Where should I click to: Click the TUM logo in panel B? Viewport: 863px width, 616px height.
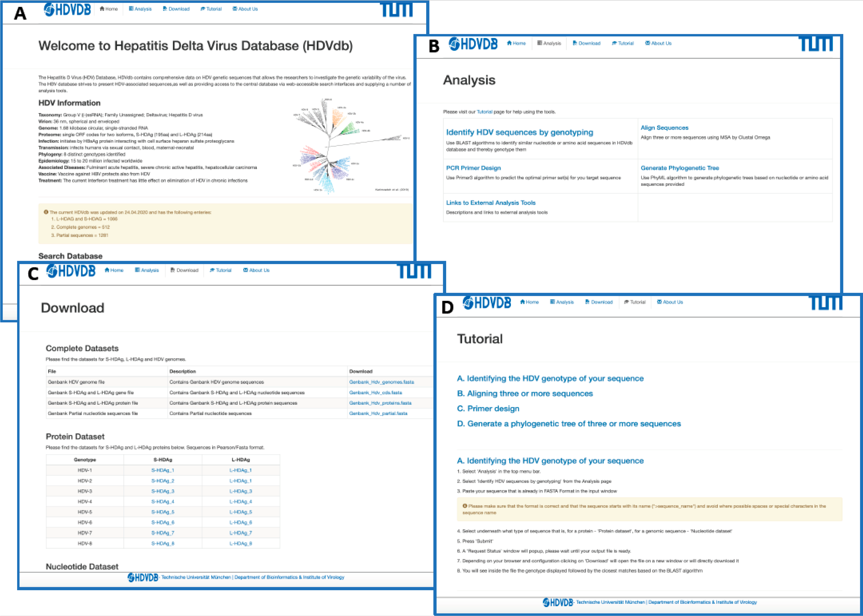[816, 44]
